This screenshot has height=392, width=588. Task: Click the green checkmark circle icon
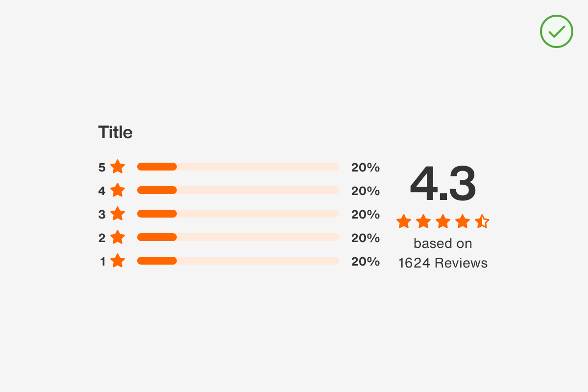(556, 31)
